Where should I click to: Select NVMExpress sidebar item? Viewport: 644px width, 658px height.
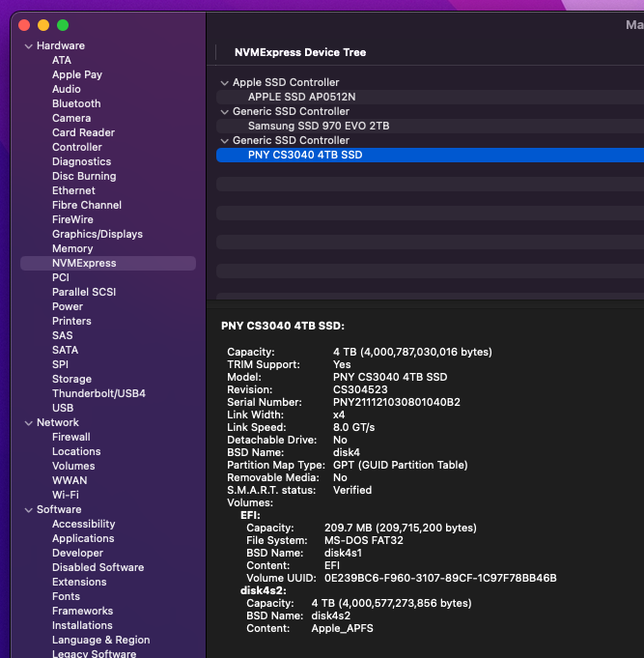pyautogui.click(x=108, y=263)
